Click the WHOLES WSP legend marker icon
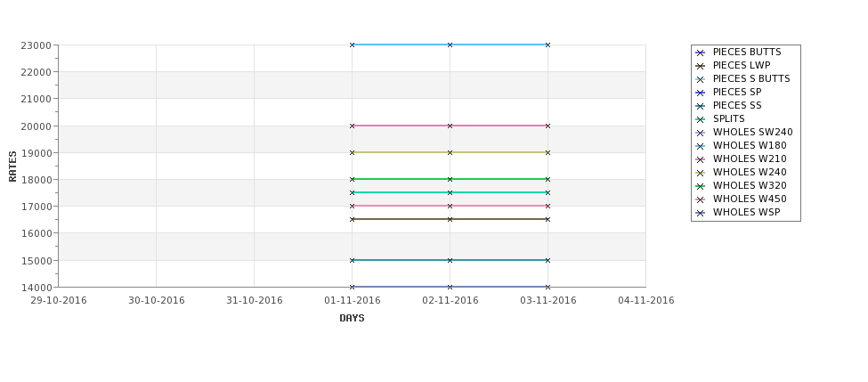 click(x=701, y=213)
